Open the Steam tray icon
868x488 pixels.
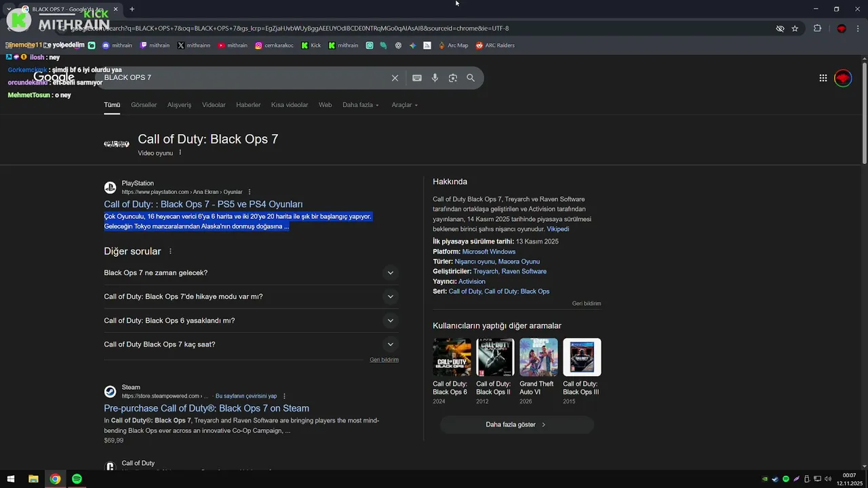tap(775, 479)
